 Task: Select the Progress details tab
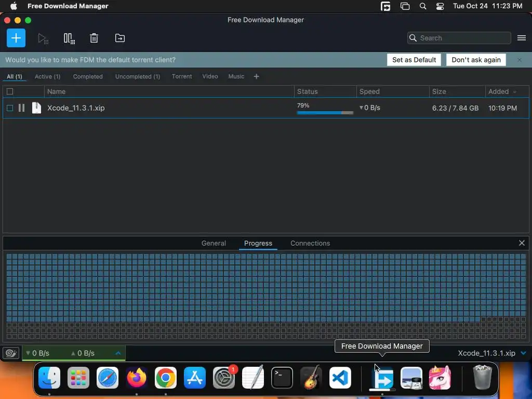258,243
